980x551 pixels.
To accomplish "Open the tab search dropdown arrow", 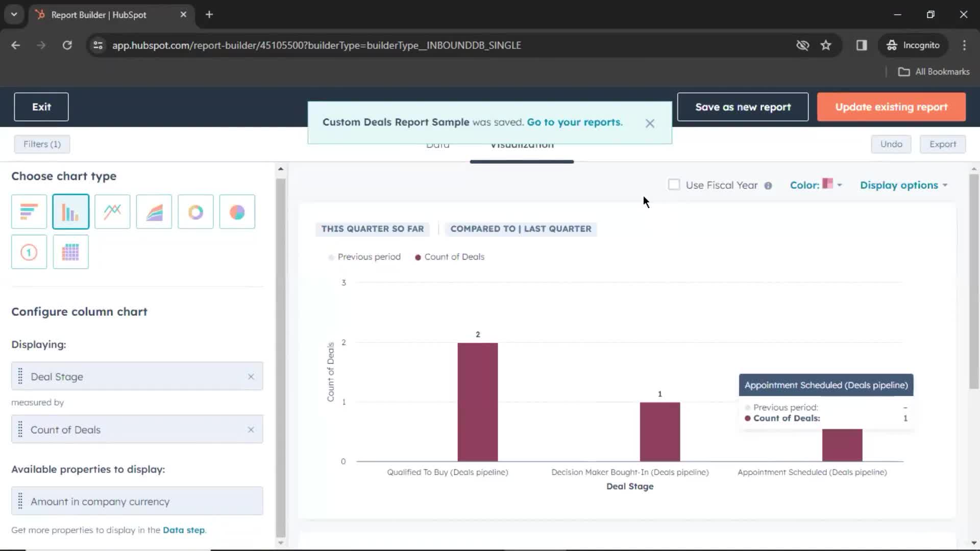I will pos(14,15).
